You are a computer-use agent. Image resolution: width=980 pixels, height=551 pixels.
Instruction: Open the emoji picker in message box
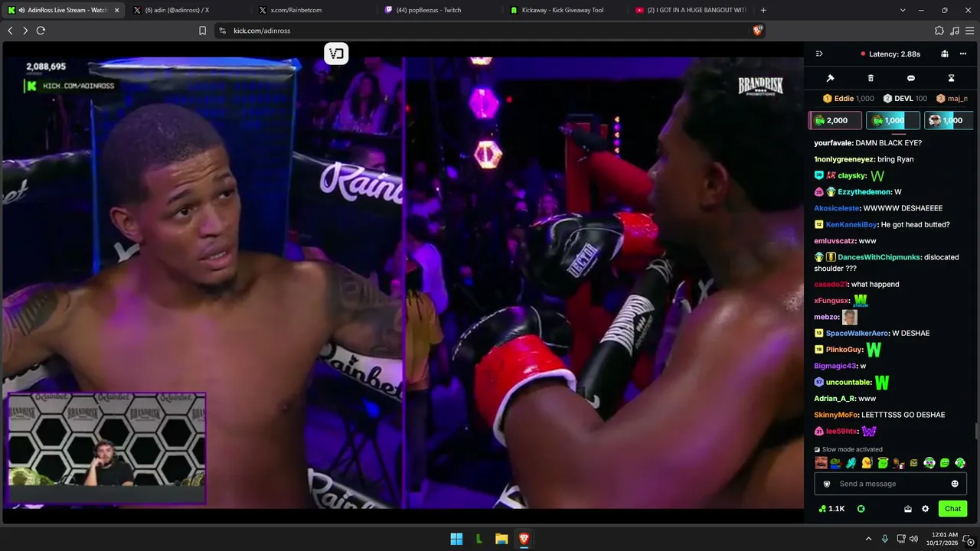955,484
